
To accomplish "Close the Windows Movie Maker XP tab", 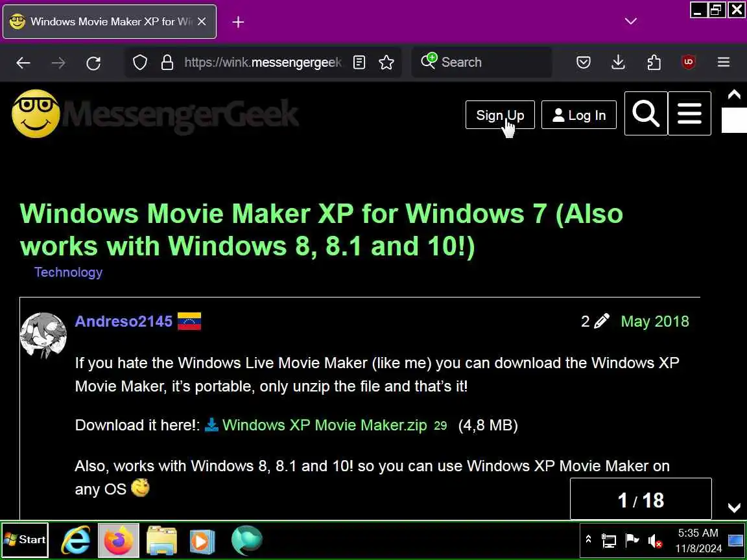I will click(x=202, y=21).
